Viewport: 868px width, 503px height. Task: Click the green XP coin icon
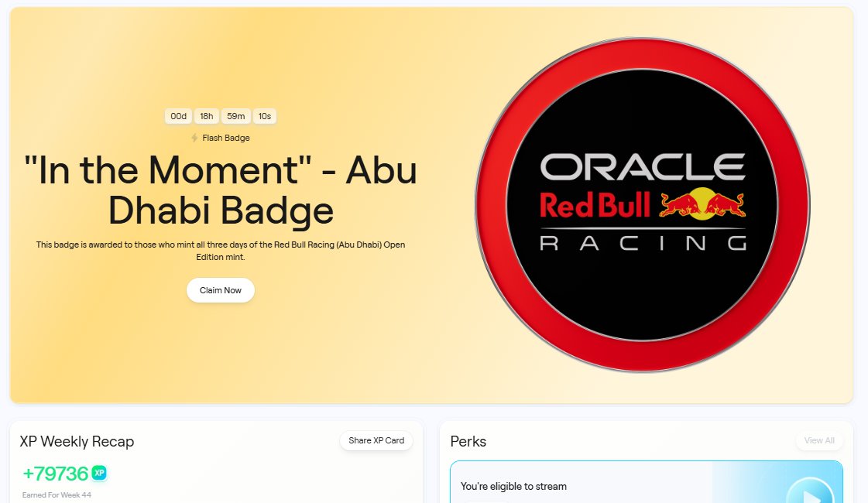(x=98, y=474)
